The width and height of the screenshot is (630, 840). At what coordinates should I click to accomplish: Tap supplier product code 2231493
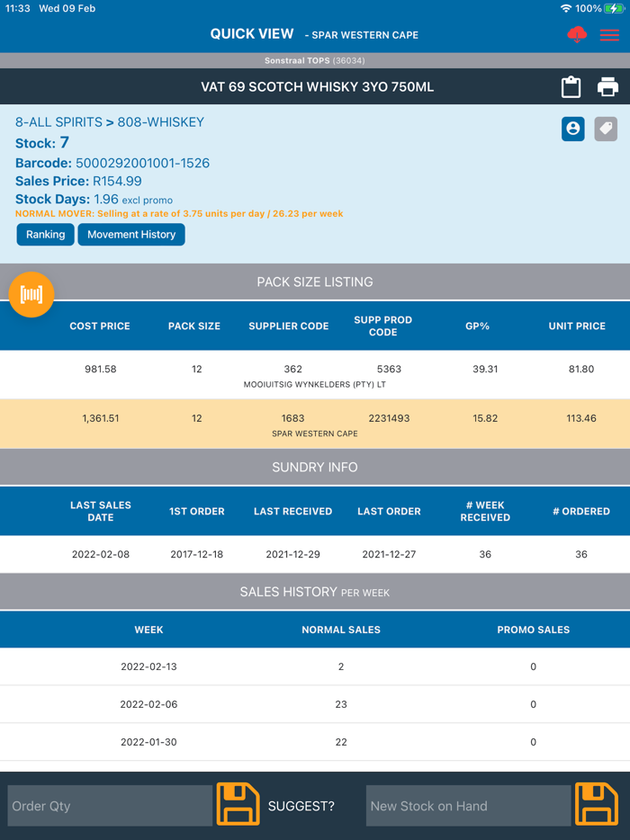[389, 418]
